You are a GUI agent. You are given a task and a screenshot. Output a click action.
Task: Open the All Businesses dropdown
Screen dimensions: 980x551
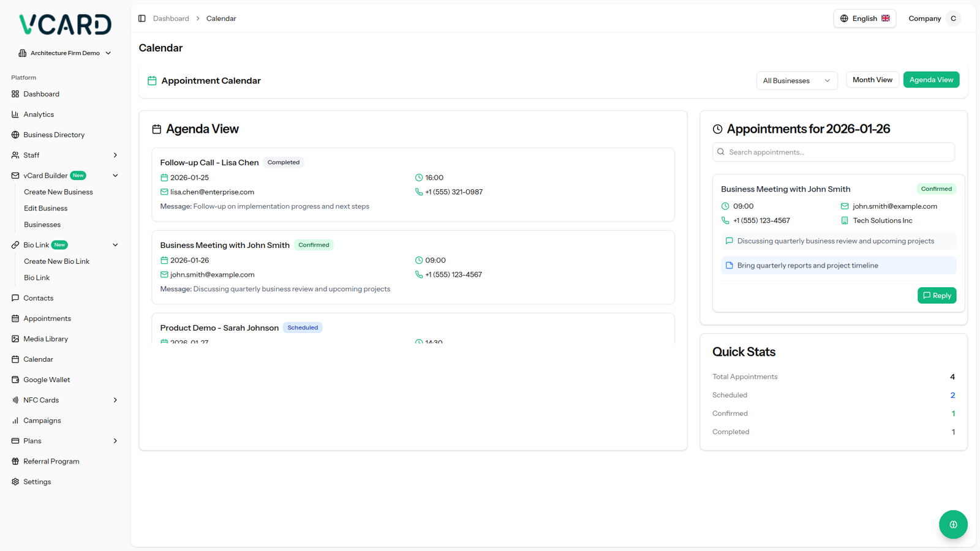[x=796, y=81]
